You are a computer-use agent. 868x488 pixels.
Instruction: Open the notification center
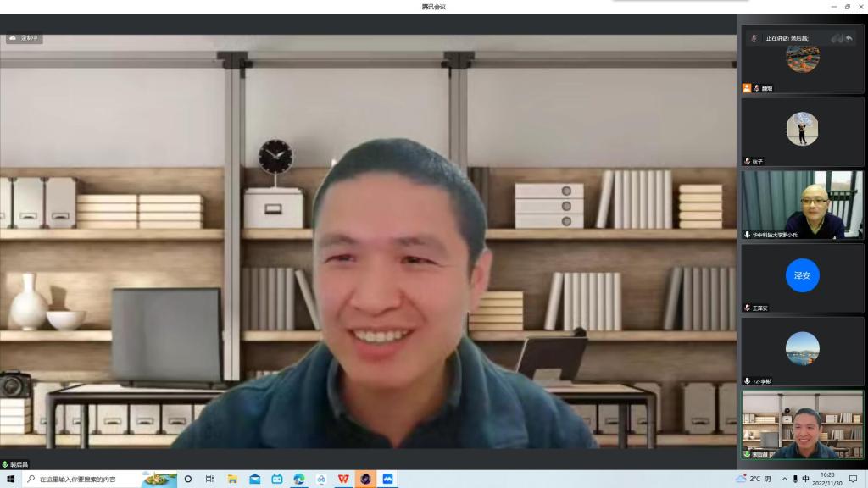pyautogui.click(x=853, y=479)
